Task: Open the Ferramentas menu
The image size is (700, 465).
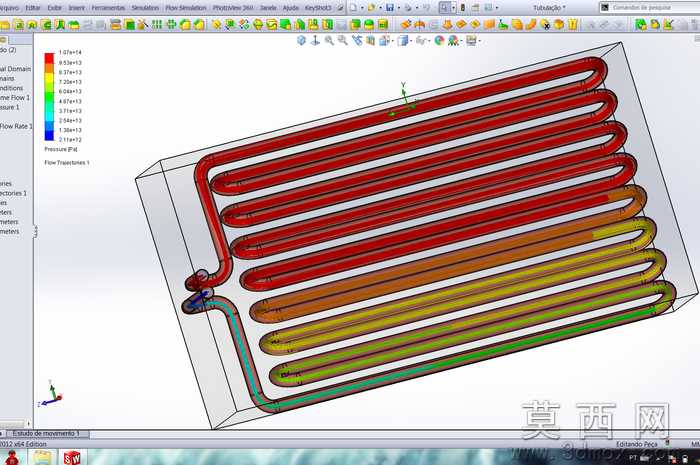Action: (x=108, y=8)
